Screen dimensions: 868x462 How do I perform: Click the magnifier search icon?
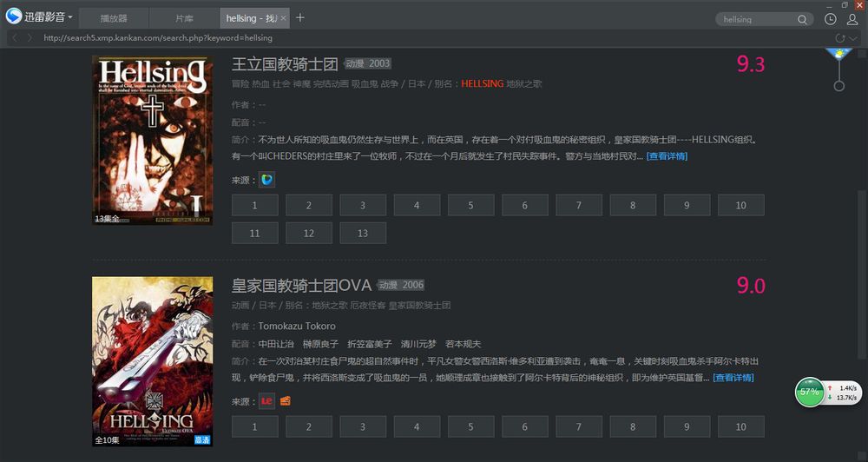tap(802, 19)
